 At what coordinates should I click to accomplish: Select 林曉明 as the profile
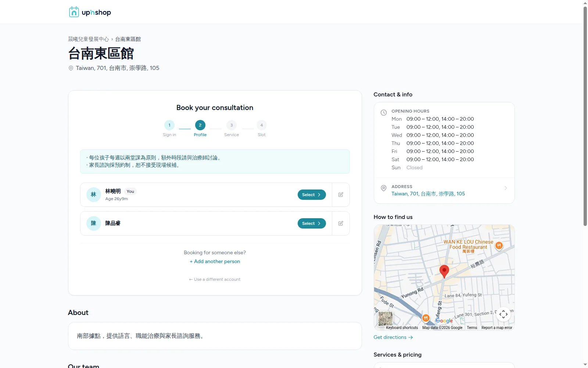pyautogui.click(x=312, y=195)
